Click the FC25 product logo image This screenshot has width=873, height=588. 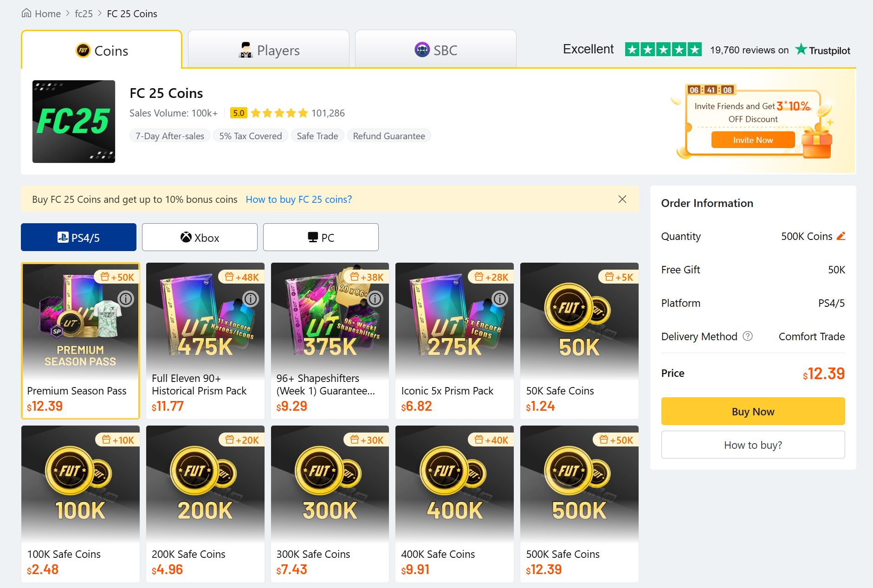pyautogui.click(x=74, y=122)
